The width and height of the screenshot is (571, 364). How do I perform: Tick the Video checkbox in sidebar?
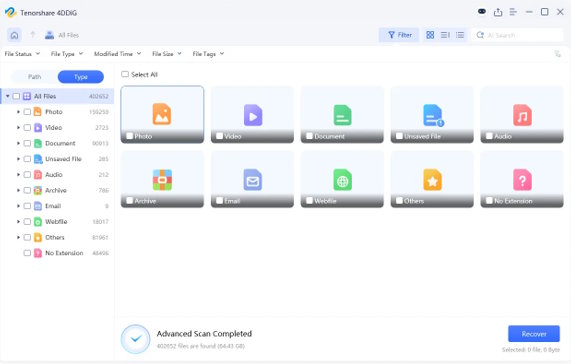pos(27,127)
